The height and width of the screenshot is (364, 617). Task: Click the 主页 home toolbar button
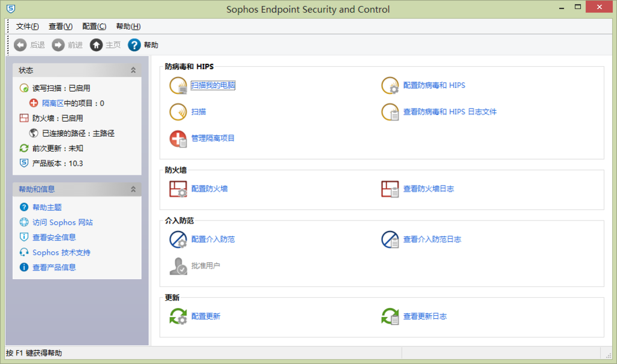pos(105,45)
